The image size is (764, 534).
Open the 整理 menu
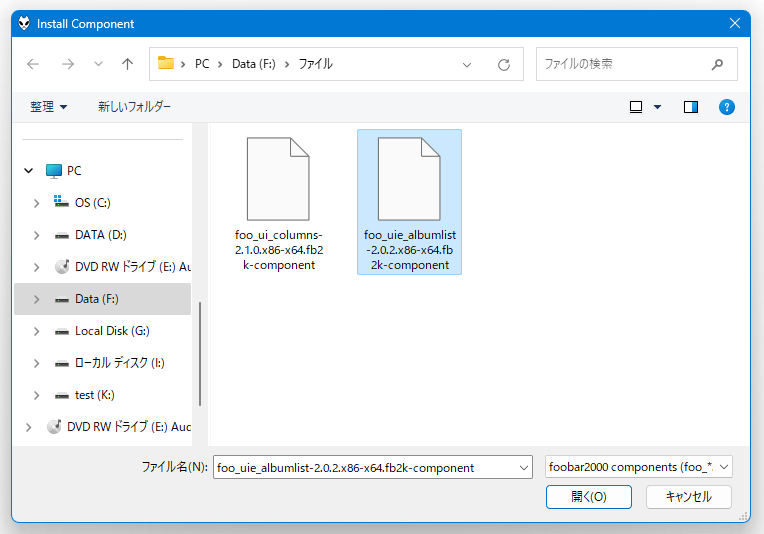(48, 107)
